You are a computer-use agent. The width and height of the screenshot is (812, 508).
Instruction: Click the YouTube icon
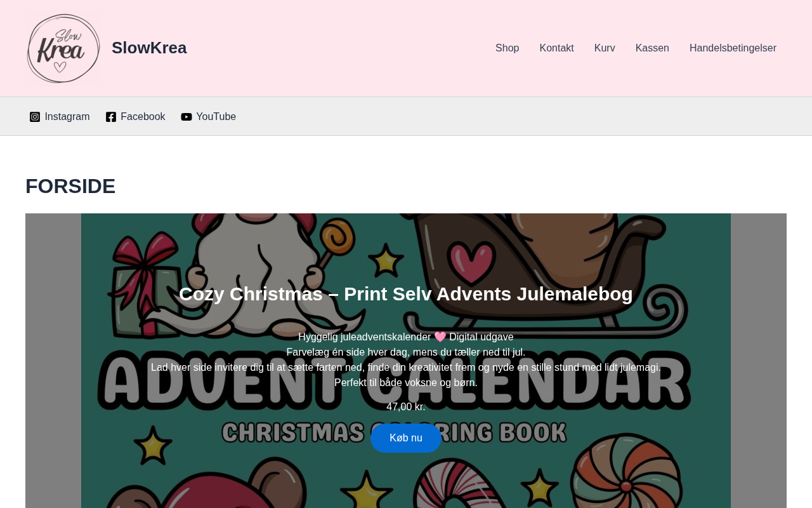click(x=187, y=117)
